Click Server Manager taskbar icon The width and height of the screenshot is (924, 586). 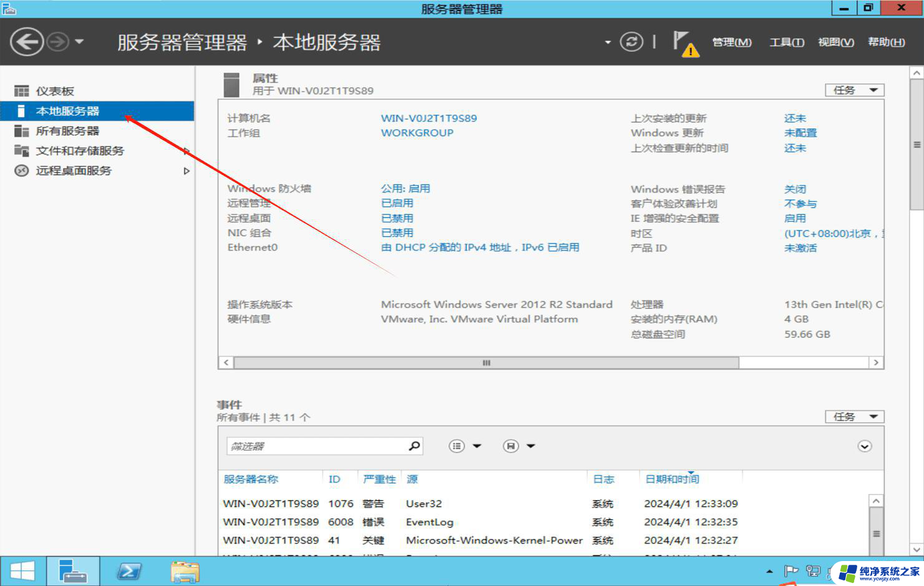tap(73, 571)
